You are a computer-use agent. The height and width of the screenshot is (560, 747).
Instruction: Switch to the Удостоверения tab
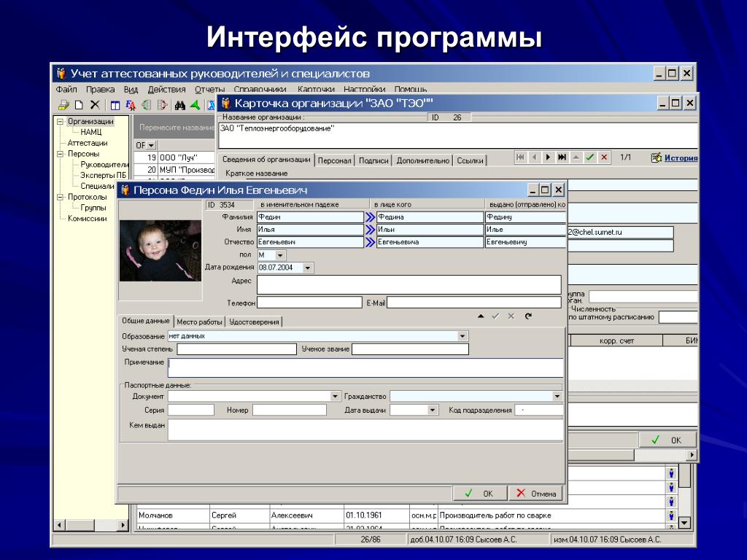254,322
